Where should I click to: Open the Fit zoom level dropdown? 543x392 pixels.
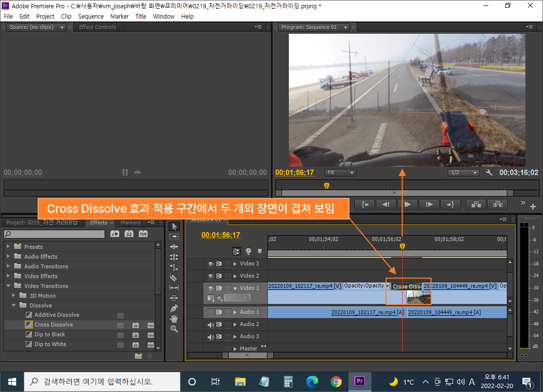[x=340, y=172]
